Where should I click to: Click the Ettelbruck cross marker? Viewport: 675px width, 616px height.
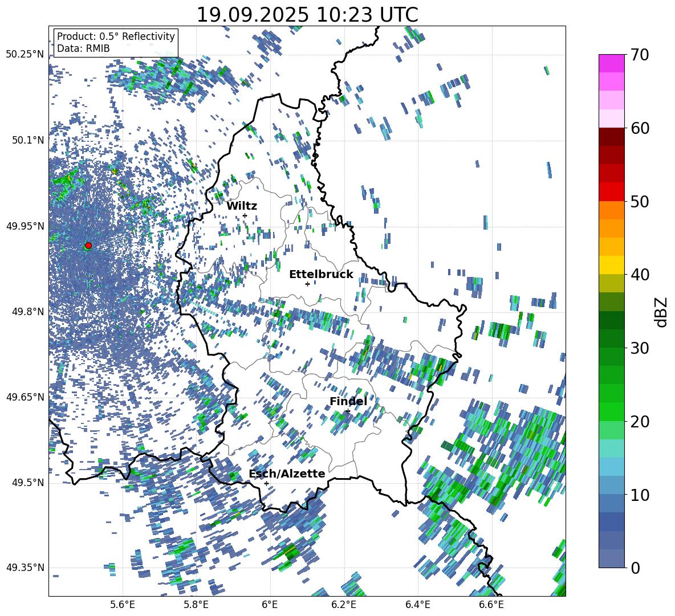tap(307, 284)
